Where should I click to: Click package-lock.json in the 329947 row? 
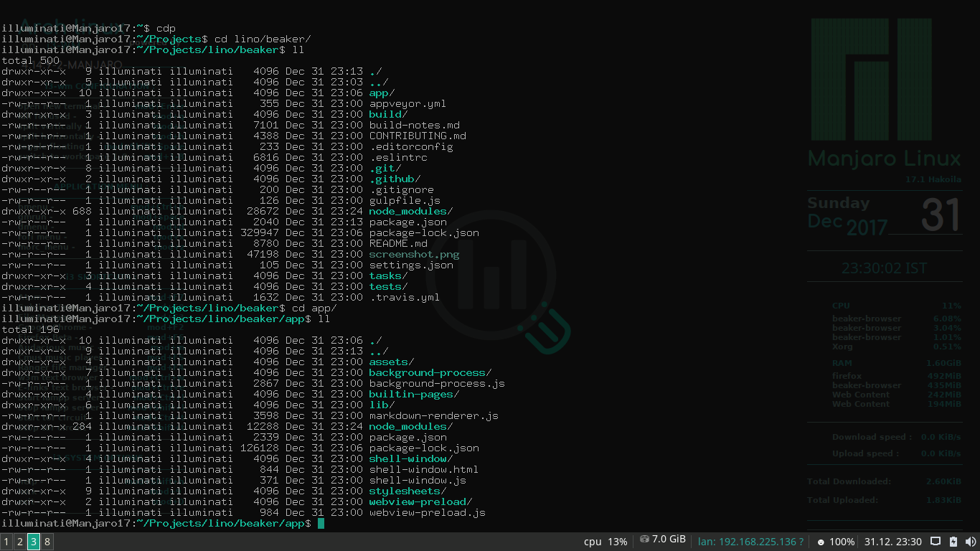pos(424,233)
